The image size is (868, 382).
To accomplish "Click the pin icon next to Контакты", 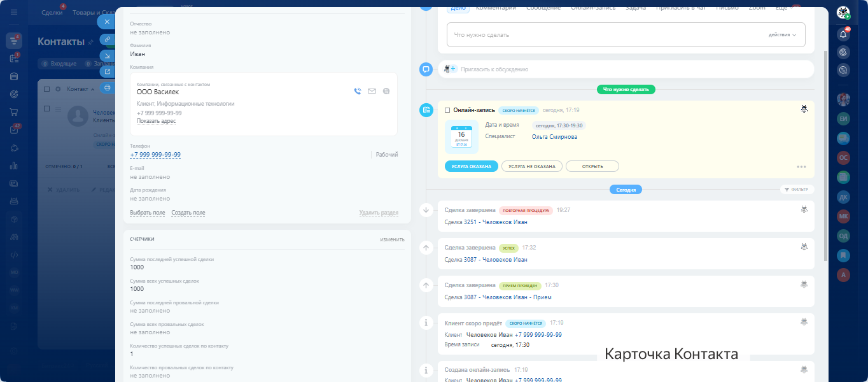I will coord(90,42).
